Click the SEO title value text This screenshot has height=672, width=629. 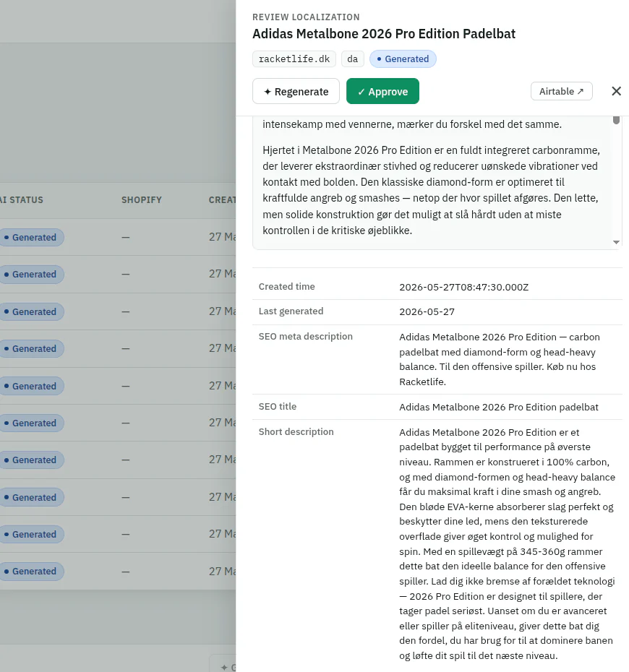pos(499,407)
